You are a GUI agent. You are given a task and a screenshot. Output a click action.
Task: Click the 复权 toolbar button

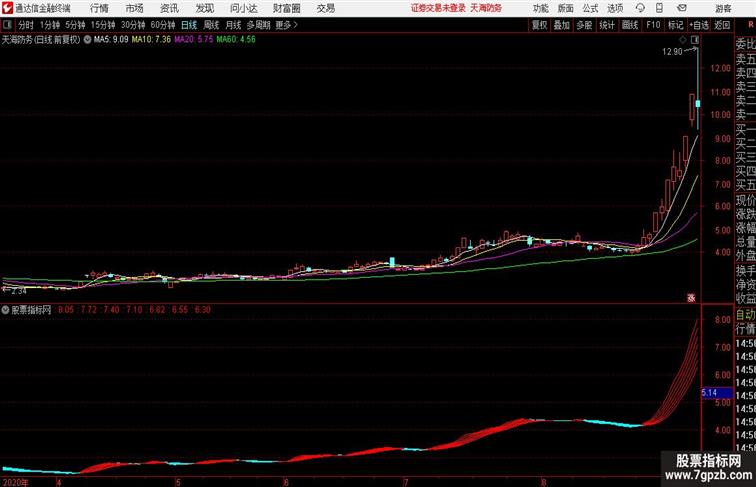(540, 25)
